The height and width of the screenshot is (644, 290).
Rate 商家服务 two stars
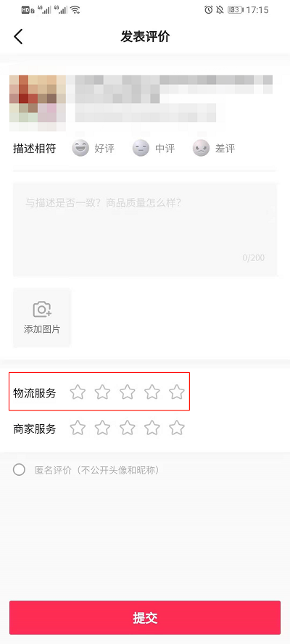point(102,428)
